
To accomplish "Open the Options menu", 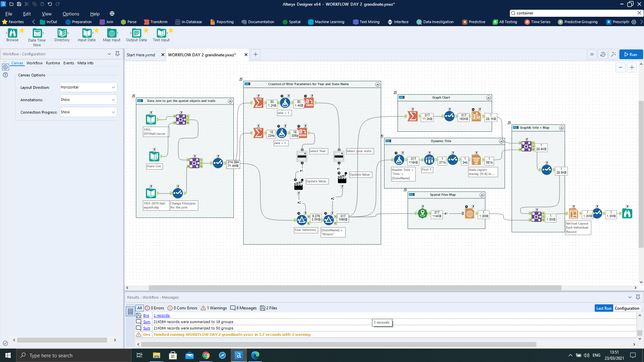I will [71, 14].
